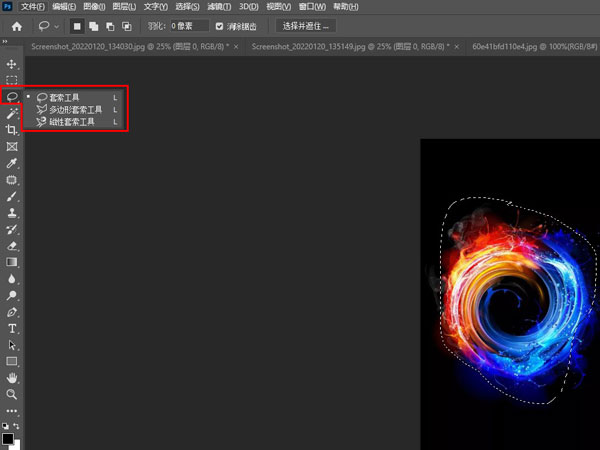Enable Add to Selection mode
Screen dimensions: 600x450
point(93,26)
